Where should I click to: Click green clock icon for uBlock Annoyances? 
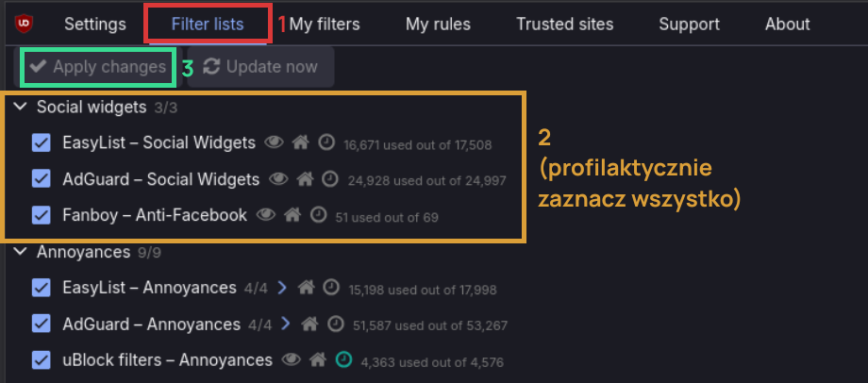click(x=344, y=360)
